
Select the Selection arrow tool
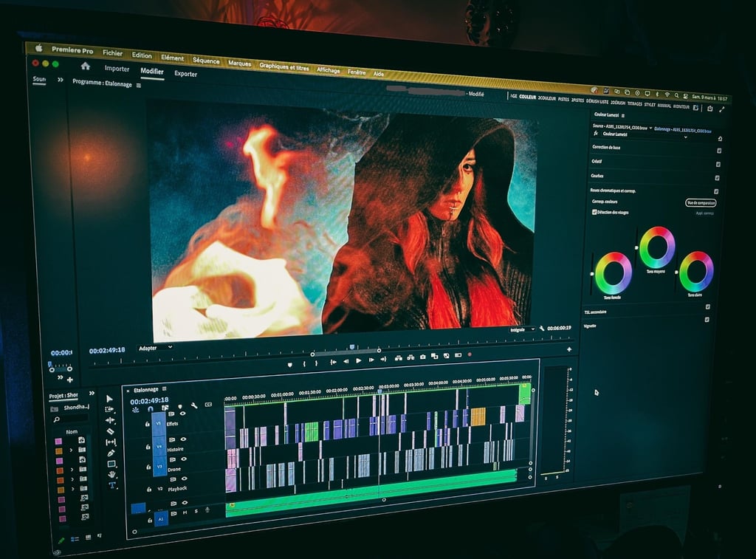click(109, 399)
